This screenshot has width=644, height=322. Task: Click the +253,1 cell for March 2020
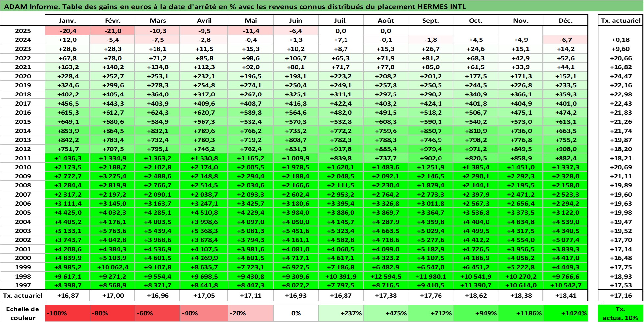tap(158, 76)
